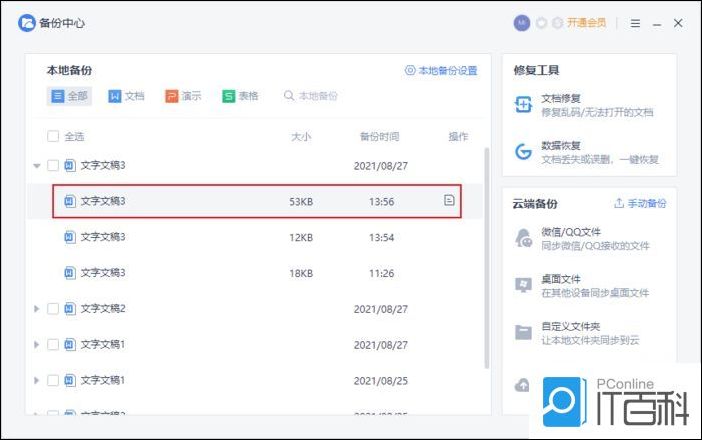Screen dimensions: 702x440
Task: Open 自定义文件夹 sync option
Action: pos(578,333)
